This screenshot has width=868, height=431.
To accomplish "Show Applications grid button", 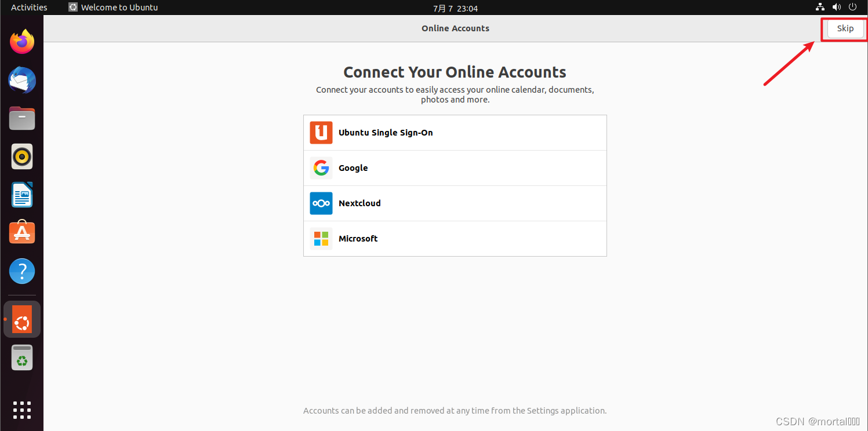I will tap(22, 410).
